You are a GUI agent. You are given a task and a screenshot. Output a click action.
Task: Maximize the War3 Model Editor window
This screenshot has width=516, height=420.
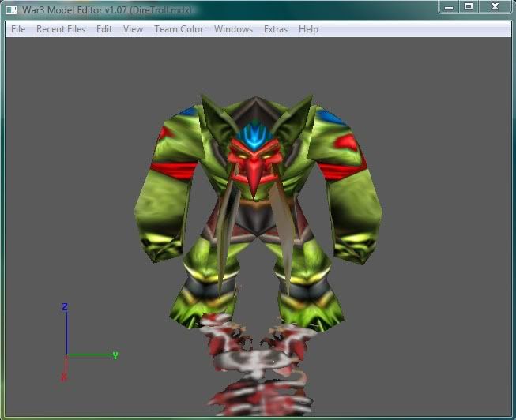(x=469, y=6)
